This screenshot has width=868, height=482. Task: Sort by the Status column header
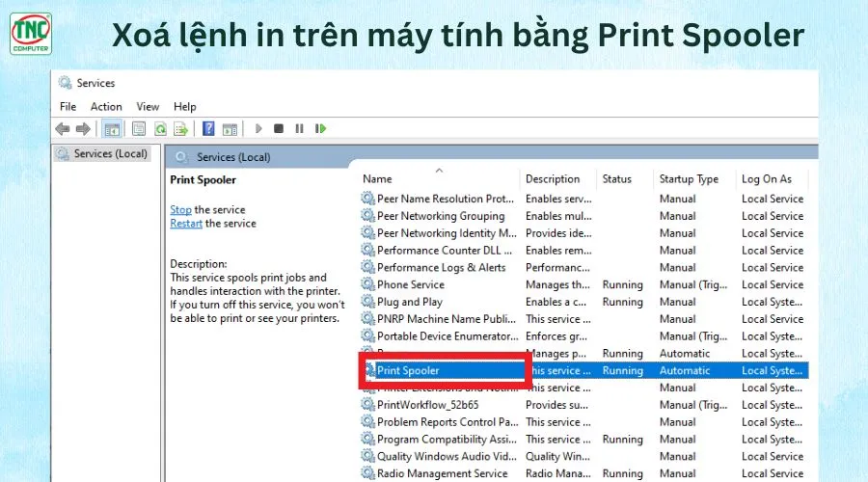(x=616, y=178)
